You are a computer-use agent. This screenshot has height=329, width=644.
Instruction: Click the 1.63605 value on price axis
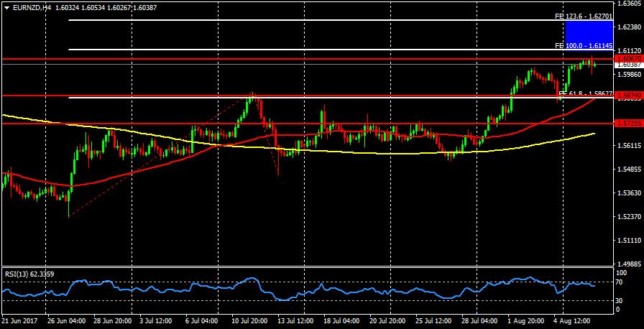coord(629,4)
